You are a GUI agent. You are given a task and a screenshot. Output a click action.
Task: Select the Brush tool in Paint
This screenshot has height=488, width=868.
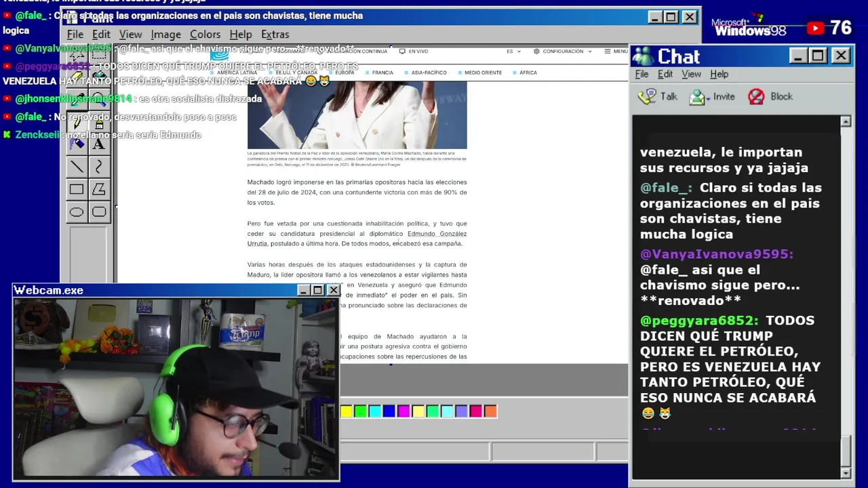[99, 123]
